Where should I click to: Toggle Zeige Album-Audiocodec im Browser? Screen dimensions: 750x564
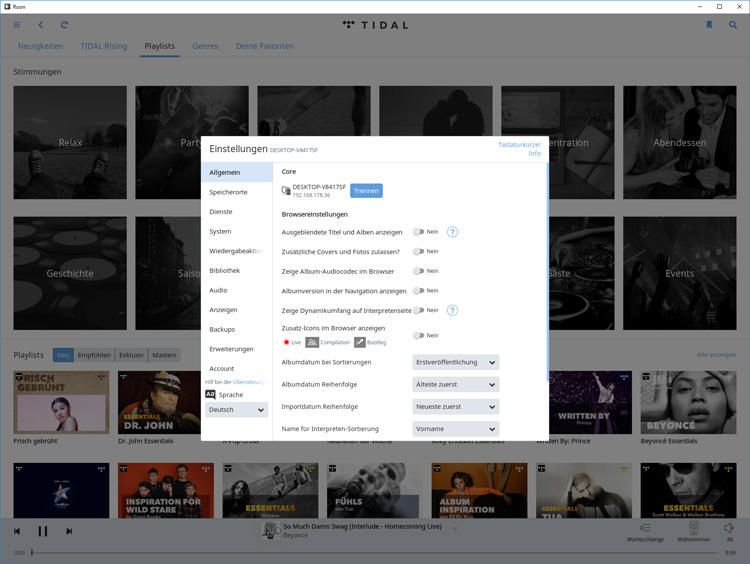click(419, 271)
